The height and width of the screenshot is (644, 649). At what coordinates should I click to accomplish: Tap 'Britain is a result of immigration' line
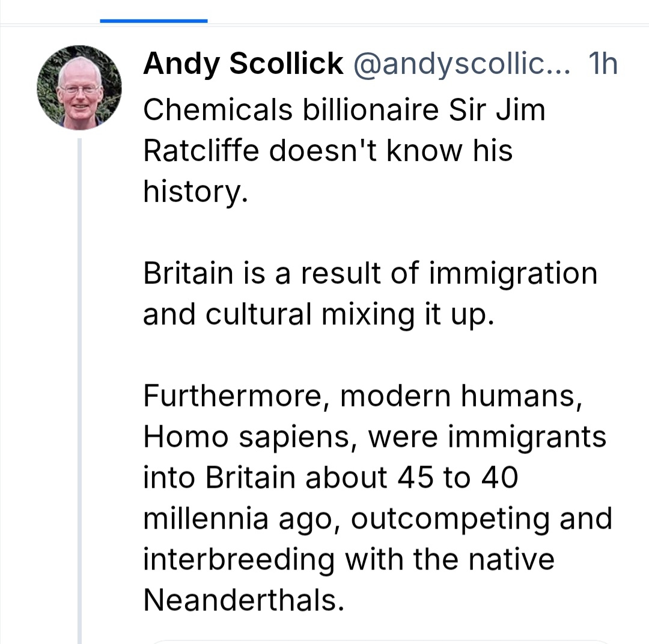(370, 274)
